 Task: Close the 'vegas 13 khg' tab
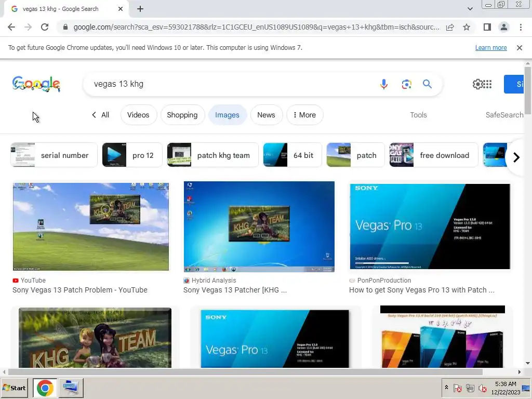pyautogui.click(x=121, y=9)
